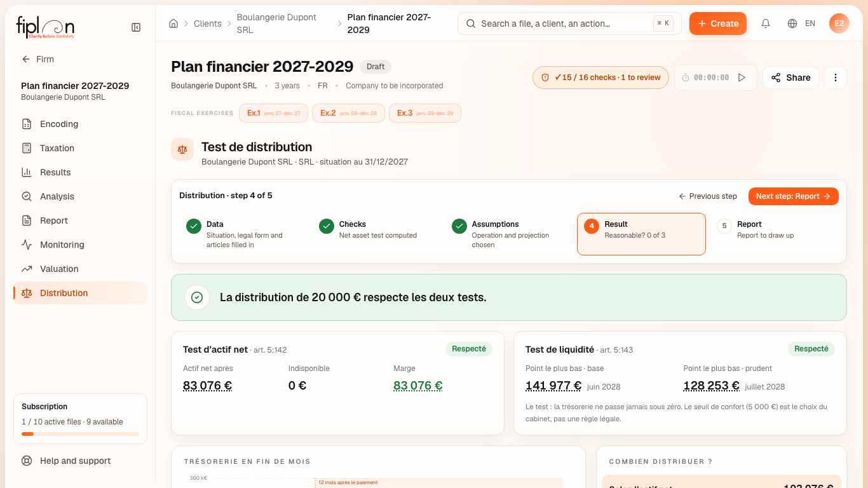
Task: Open the 15 / 16 checks review badge
Action: 600,78
